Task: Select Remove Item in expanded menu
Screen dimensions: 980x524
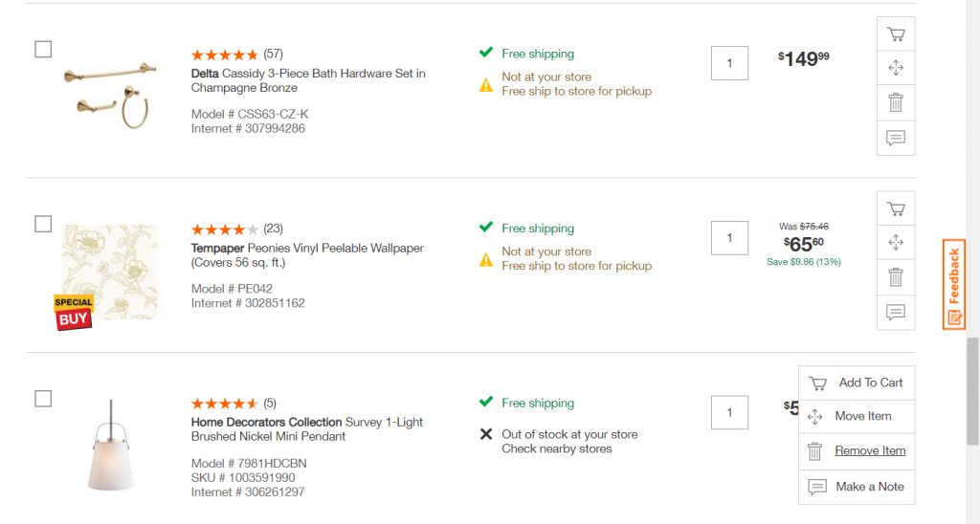Action: coord(857,451)
